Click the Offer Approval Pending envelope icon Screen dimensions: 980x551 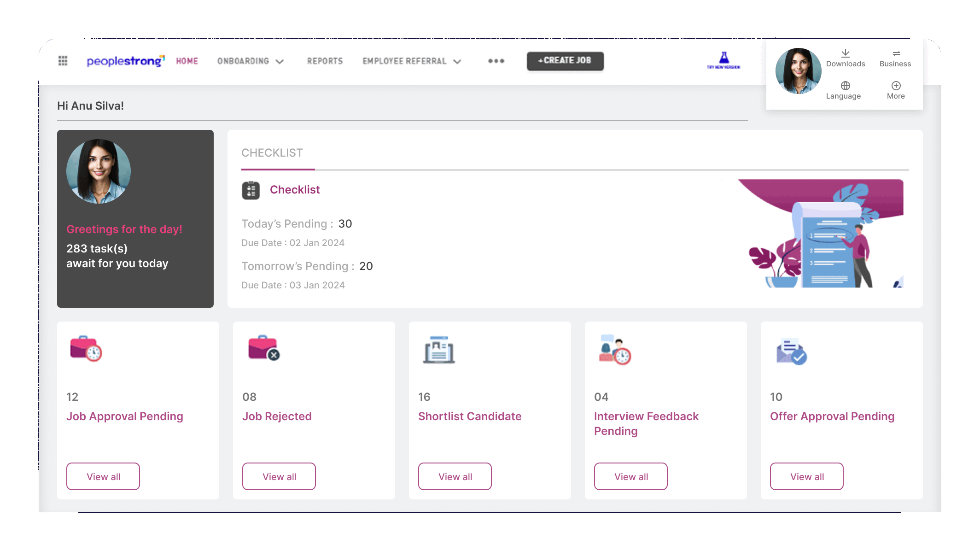791,352
